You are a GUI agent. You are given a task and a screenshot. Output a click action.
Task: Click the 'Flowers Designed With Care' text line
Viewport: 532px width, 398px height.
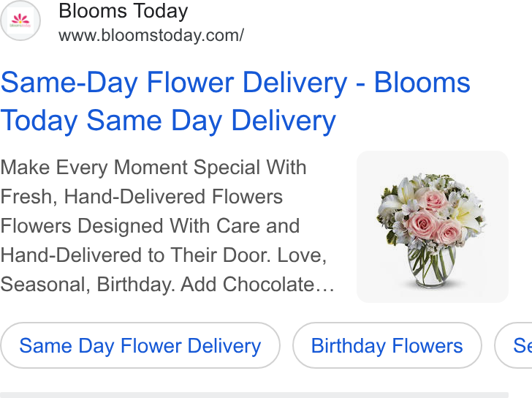point(150,226)
